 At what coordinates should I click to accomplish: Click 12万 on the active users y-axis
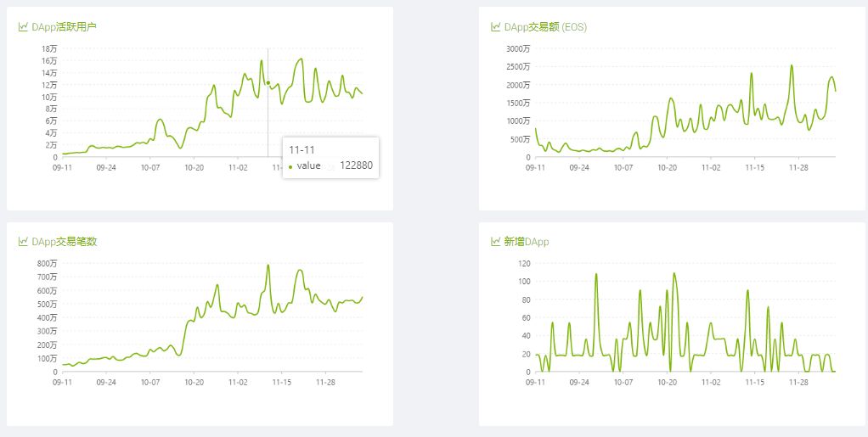coord(50,85)
